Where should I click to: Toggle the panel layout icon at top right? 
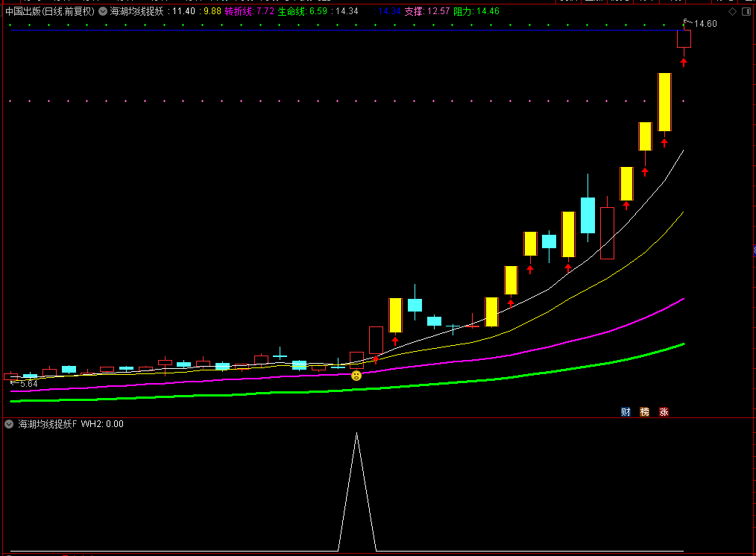[746, 12]
